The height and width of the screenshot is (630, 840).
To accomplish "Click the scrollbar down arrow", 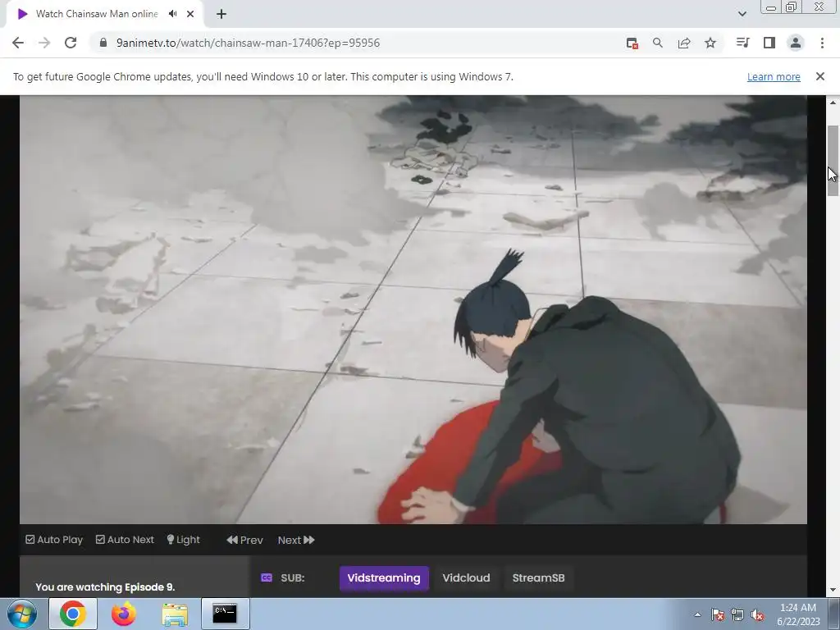I will (833, 590).
